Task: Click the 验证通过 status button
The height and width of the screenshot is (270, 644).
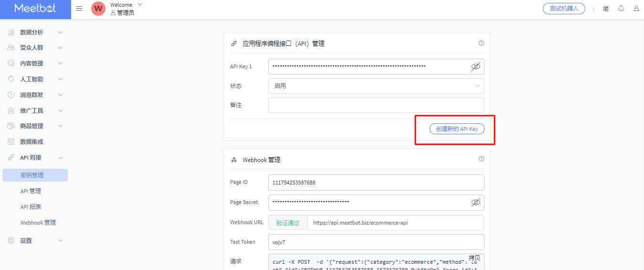Action: (x=288, y=223)
